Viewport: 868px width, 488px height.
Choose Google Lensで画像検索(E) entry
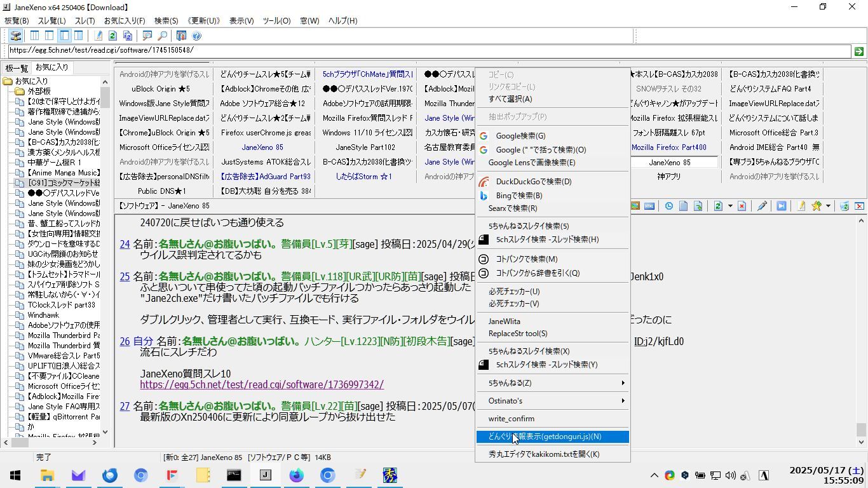pos(553,163)
